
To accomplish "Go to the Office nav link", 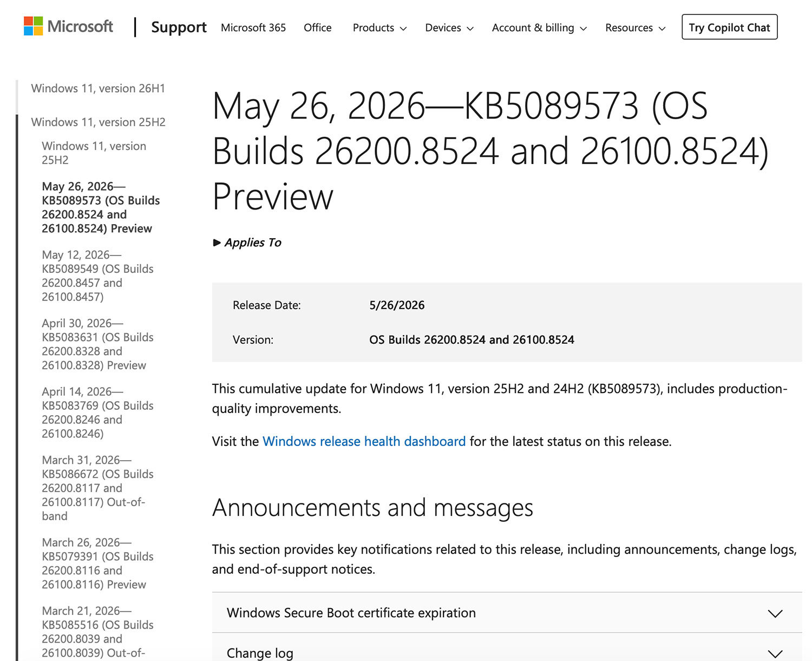I will pyautogui.click(x=317, y=28).
